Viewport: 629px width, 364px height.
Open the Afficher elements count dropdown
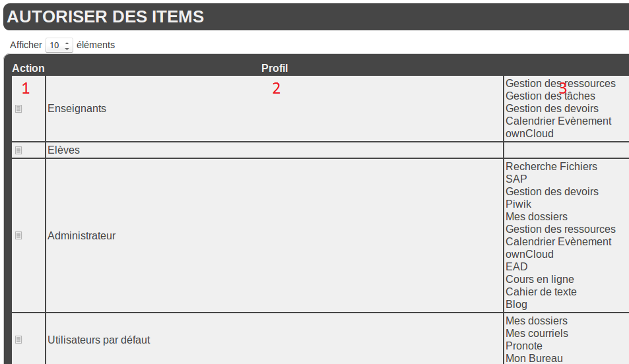pos(59,45)
